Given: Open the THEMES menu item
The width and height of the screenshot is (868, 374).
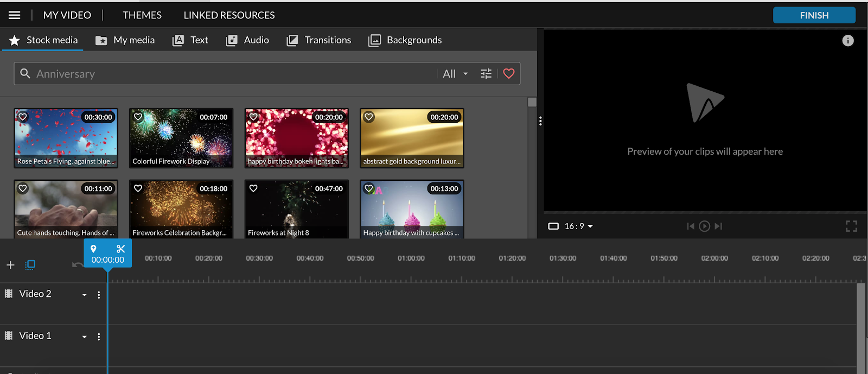Looking at the screenshot, I should pyautogui.click(x=142, y=15).
